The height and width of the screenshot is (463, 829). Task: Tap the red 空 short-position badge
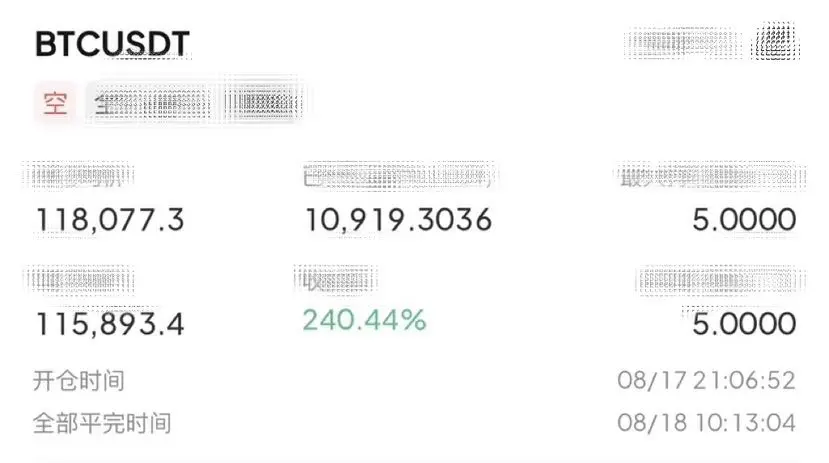[x=56, y=103]
